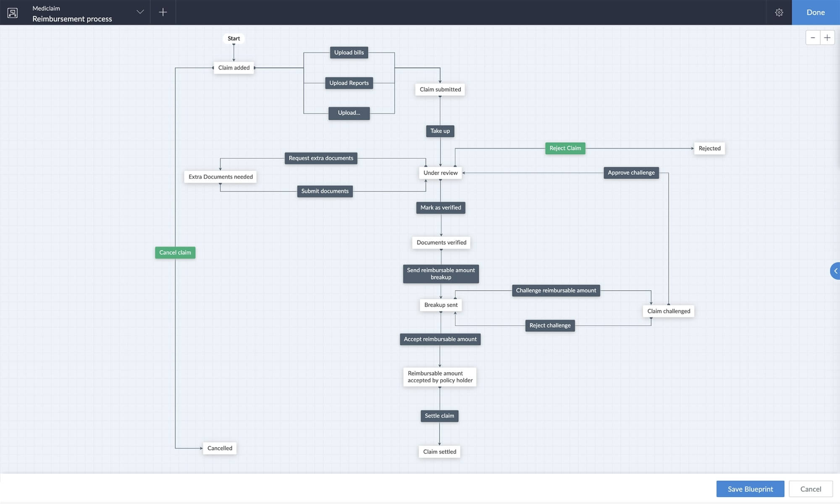Click the Done button

pos(815,13)
